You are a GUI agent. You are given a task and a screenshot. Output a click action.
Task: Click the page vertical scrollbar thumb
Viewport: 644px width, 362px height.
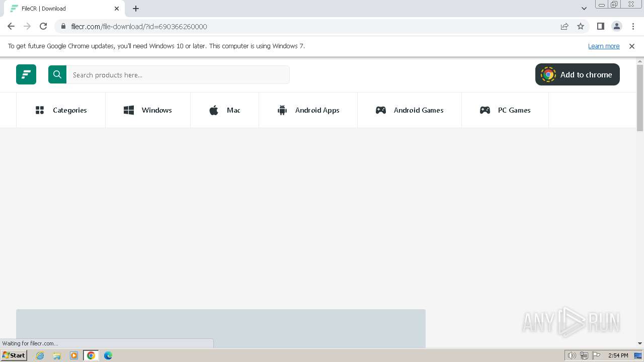(640, 98)
